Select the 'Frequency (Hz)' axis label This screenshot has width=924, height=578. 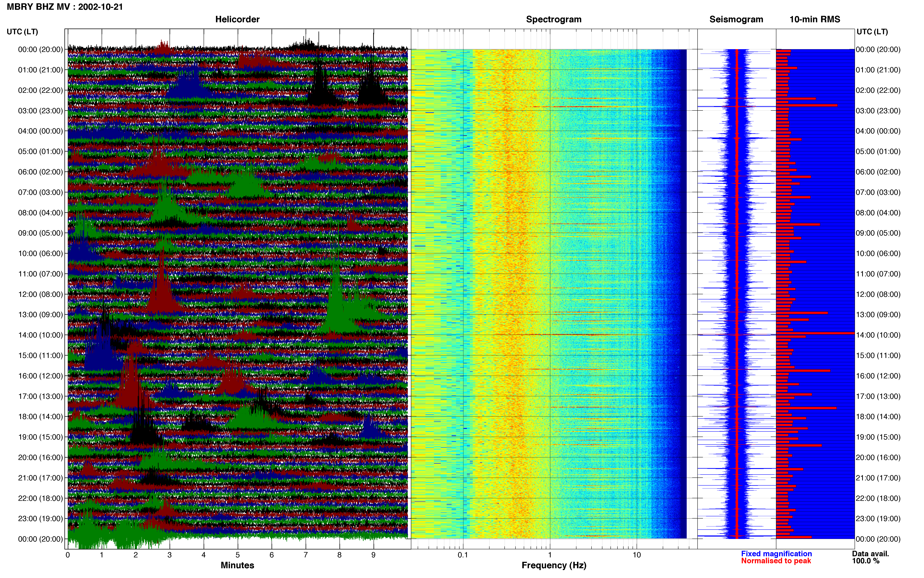(x=554, y=565)
